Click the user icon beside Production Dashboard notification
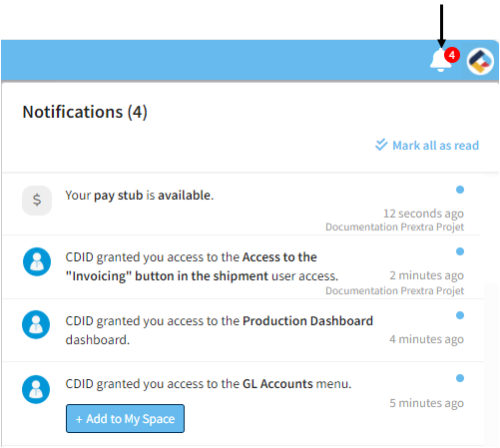Viewport: 500px width, 448px height. click(36, 325)
